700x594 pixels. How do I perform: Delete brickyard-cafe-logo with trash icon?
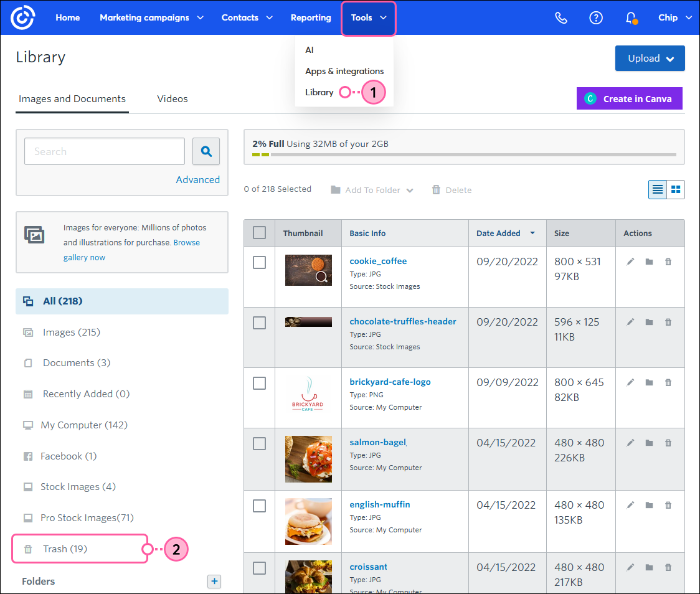[668, 382]
